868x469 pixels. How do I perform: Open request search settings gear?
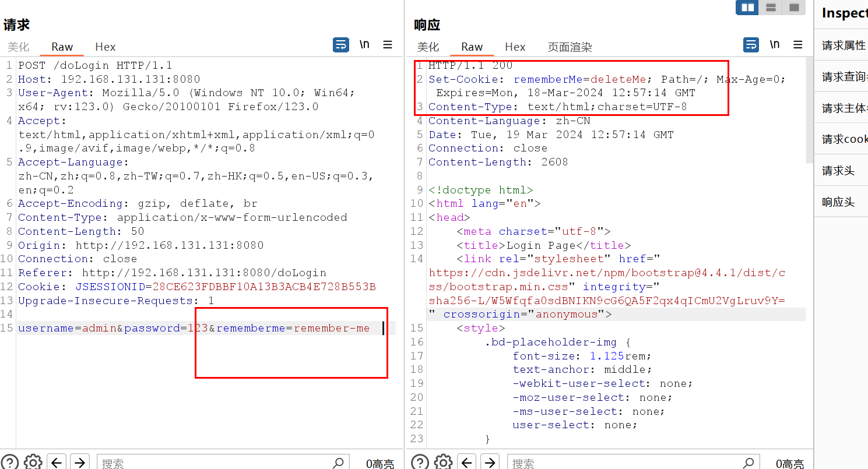tap(33, 462)
